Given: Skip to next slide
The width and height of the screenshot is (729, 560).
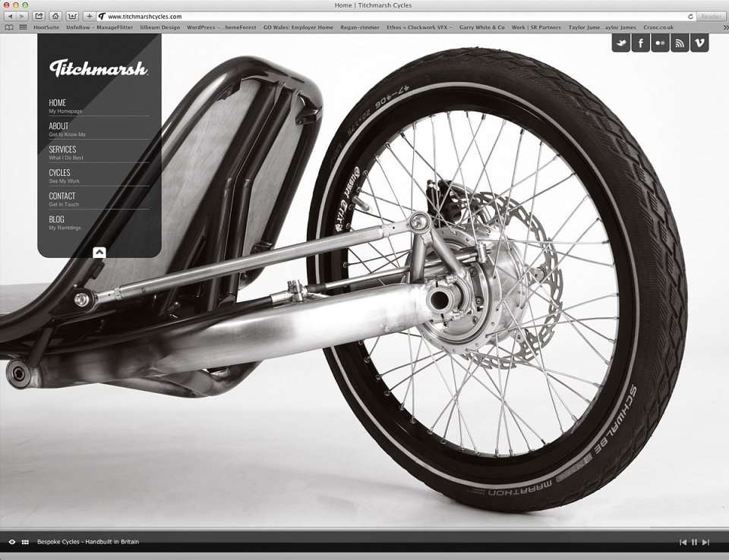Looking at the screenshot, I should 705,542.
